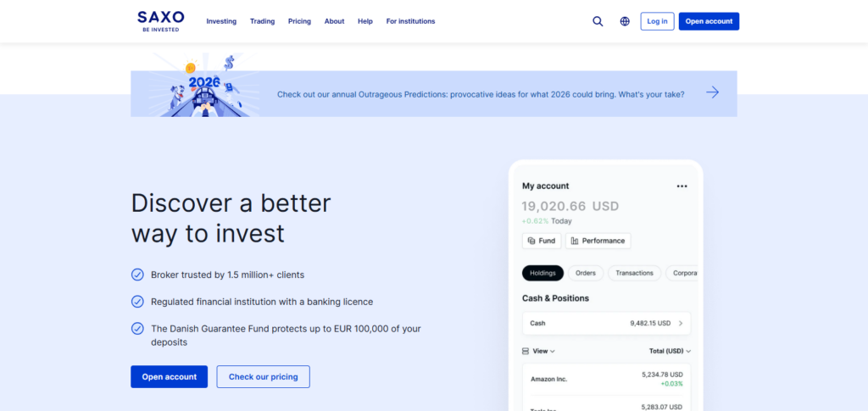
Task: Click the globe language selector icon
Action: pos(625,21)
